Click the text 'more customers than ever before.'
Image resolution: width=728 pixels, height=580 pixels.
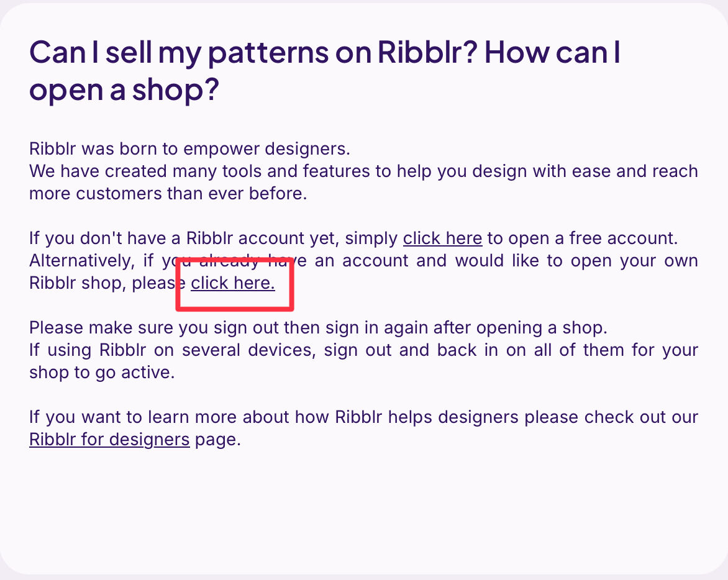click(x=168, y=193)
